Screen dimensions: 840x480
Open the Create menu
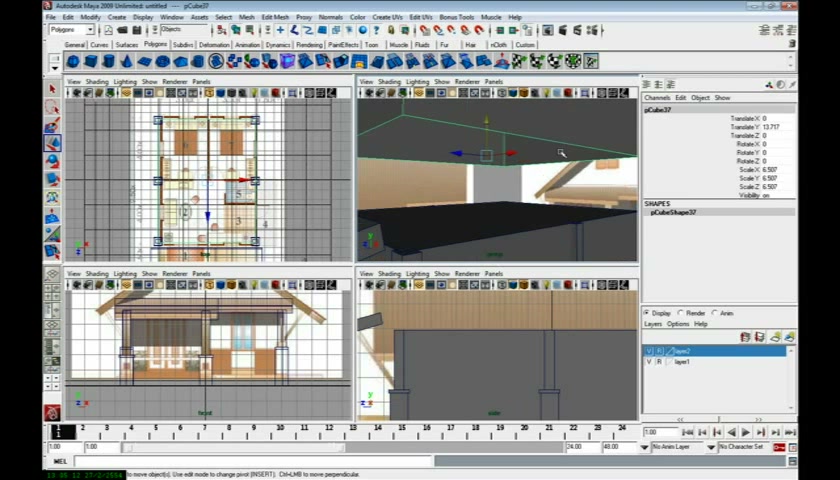(116, 17)
